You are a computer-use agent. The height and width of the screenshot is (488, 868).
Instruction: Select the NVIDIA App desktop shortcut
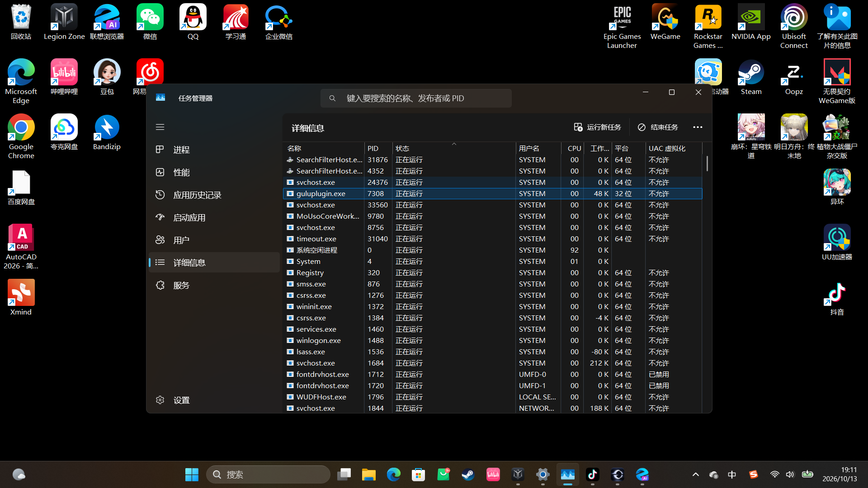(751, 23)
